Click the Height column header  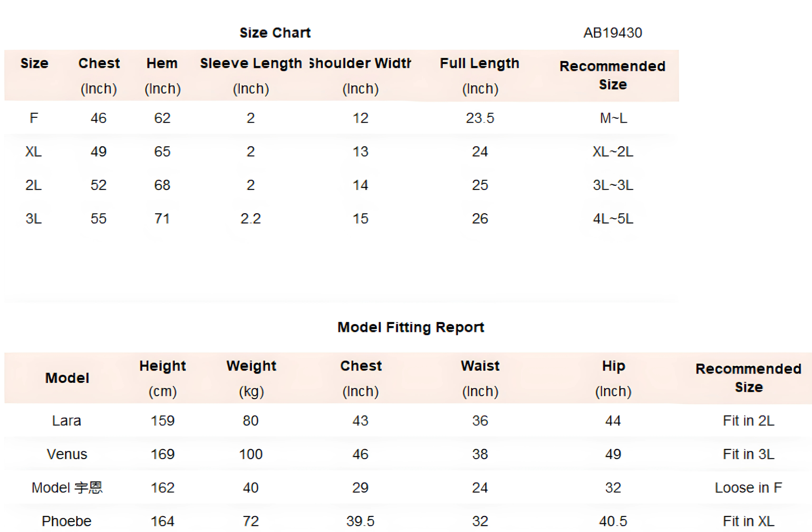(163, 366)
